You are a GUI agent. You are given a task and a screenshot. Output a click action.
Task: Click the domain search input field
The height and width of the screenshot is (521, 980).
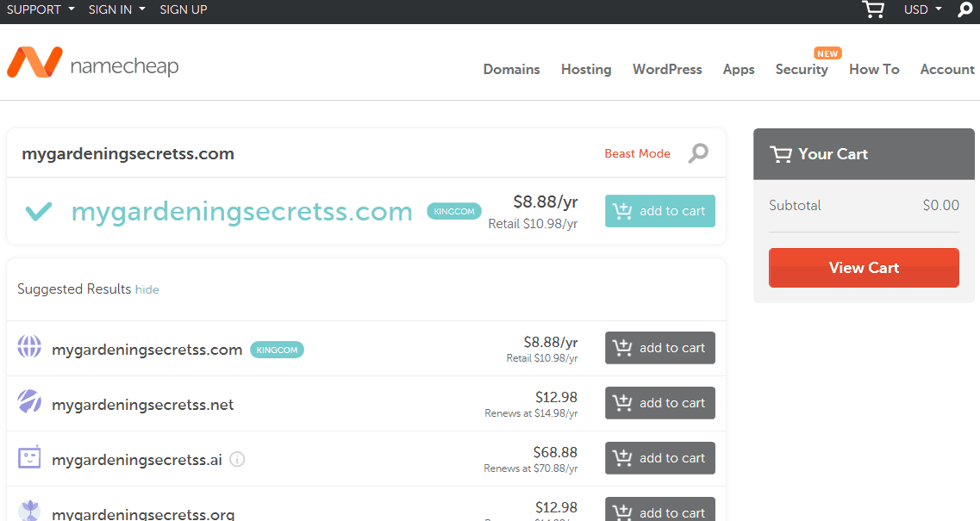(306, 153)
